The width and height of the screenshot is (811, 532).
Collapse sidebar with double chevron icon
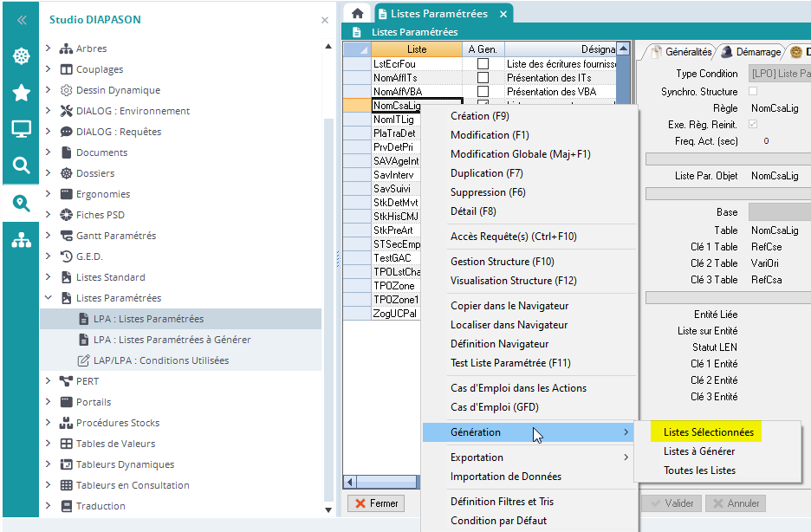tap(21, 19)
